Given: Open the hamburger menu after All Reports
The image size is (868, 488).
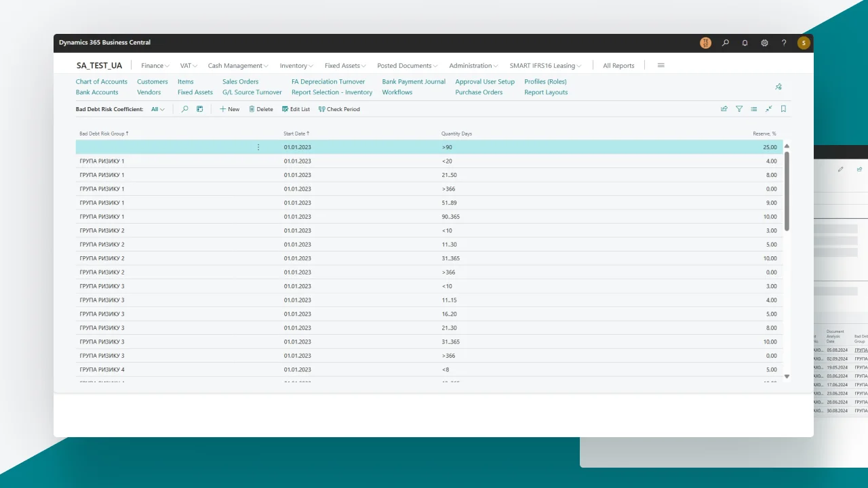Looking at the screenshot, I should pos(661,66).
